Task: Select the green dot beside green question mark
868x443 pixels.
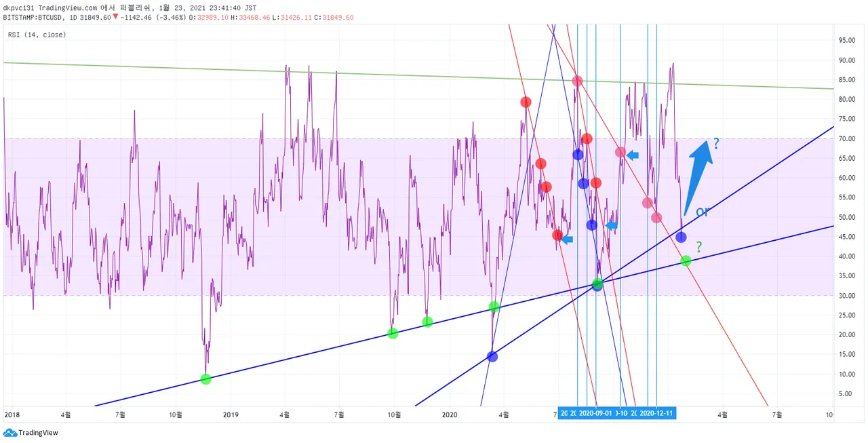Action: pos(686,261)
